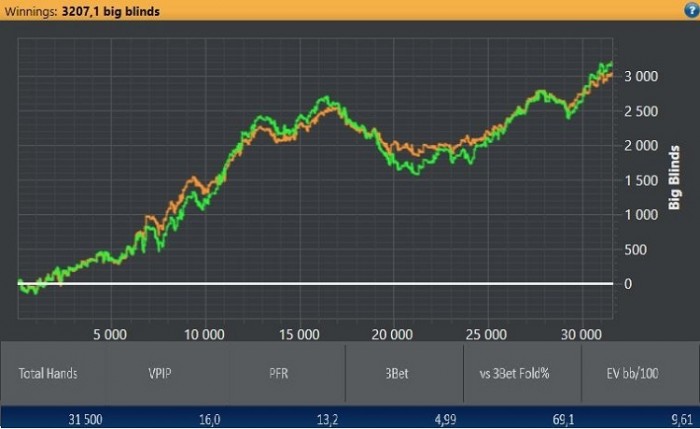This screenshot has height=429, width=700.
Task: Click the Big Blinds axis title
Action: [674, 177]
